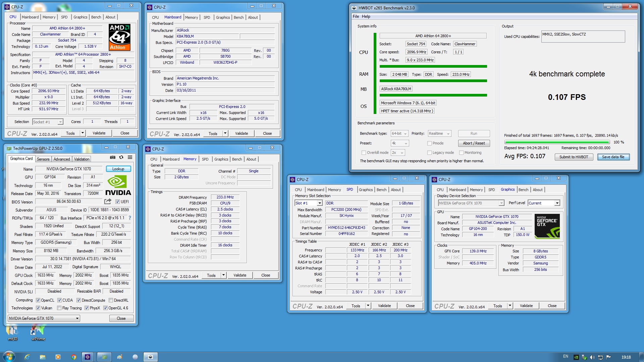Open the GPU-Z hamburger menu icon
644x362 pixels.
click(130, 157)
